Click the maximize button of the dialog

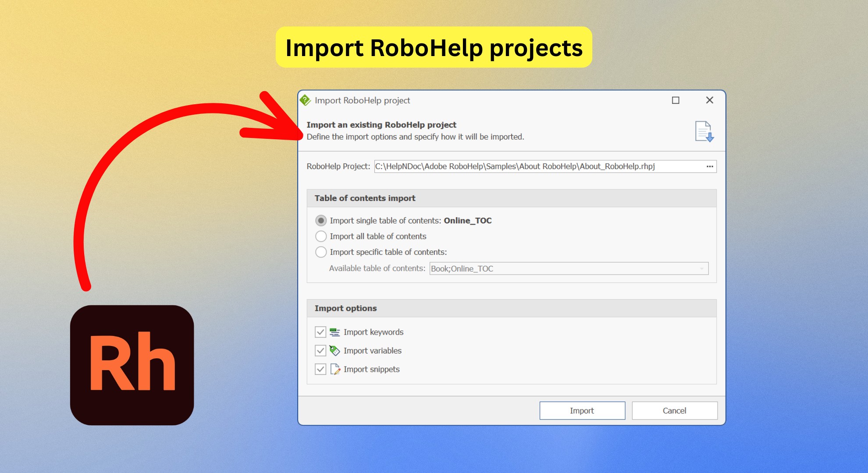click(x=675, y=100)
